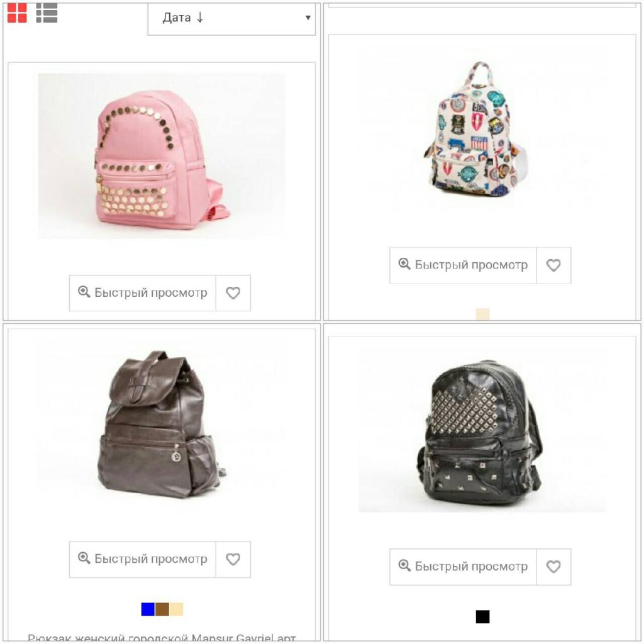Add the patch-print backpack to favorites
Screen dimensions: 644x644
pyautogui.click(x=553, y=265)
